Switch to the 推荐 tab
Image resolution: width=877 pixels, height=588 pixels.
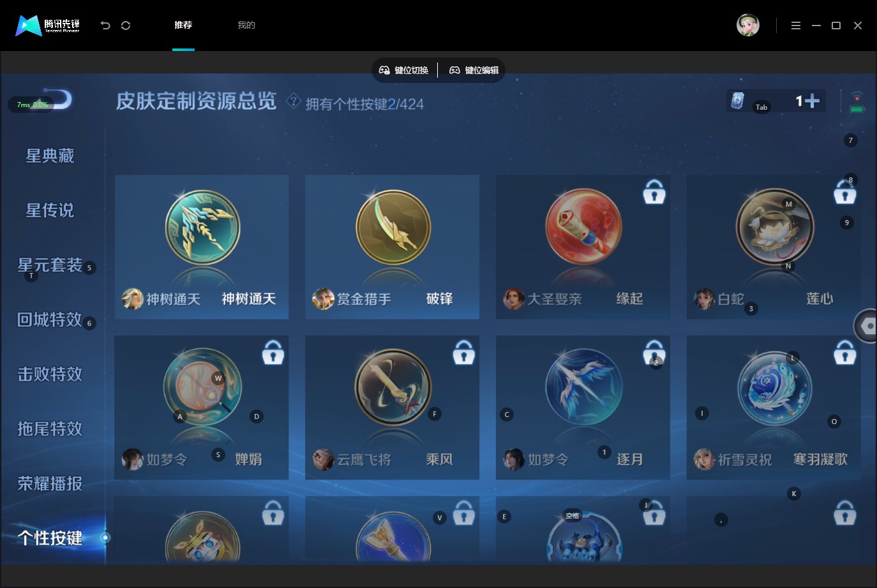click(x=183, y=26)
